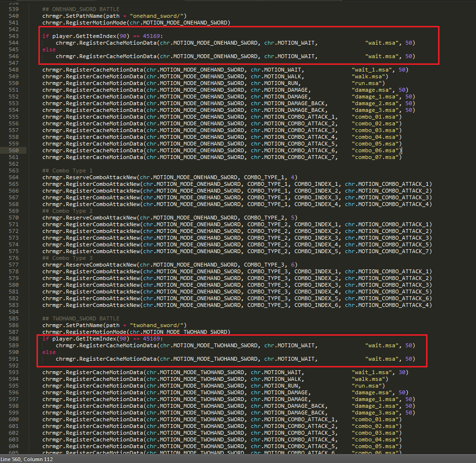The height and width of the screenshot is (463, 476).
Task: Click the 'else' keyword on line 590
Action: 49,352
